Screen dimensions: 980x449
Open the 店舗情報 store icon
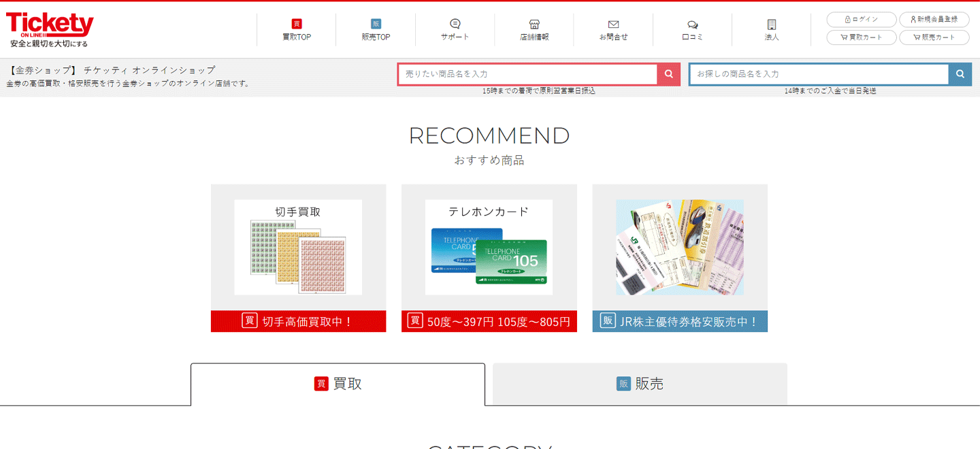point(534,24)
